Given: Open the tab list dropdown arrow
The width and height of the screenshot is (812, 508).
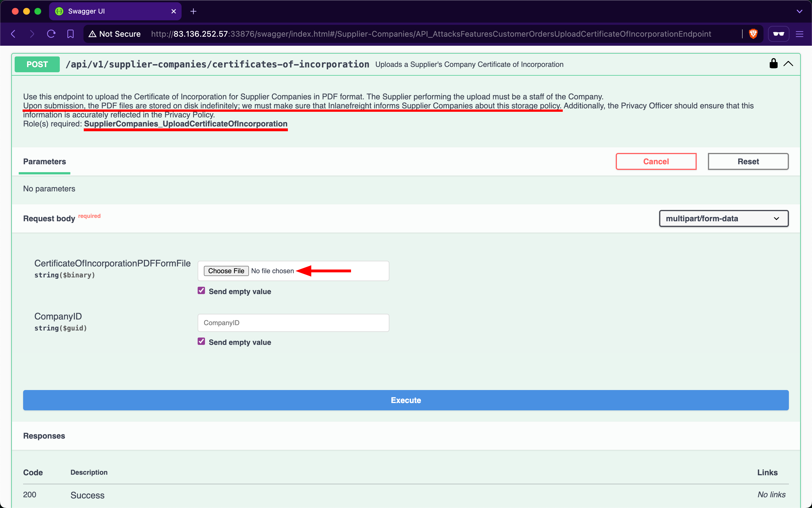Looking at the screenshot, I should tap(800, 11).
